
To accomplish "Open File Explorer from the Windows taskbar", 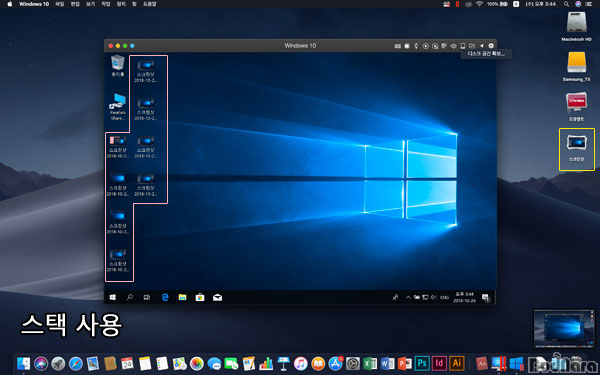I will [183, 297].
